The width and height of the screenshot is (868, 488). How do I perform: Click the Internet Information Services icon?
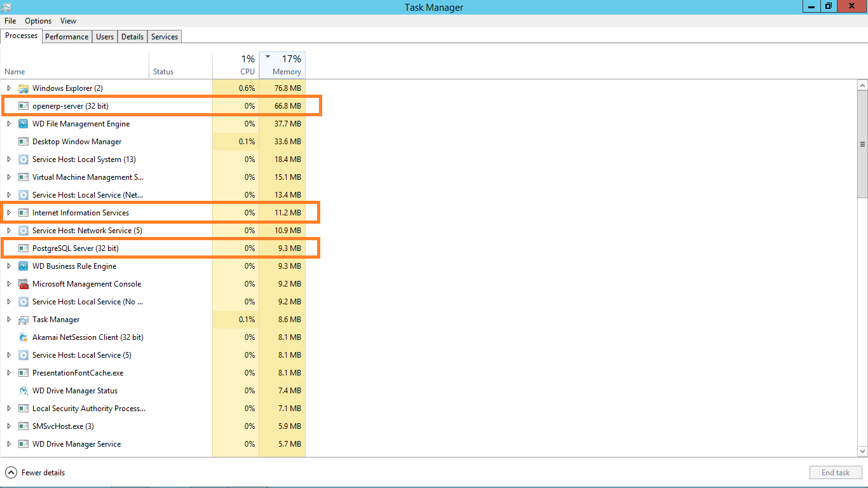click(x=24, y=213)
